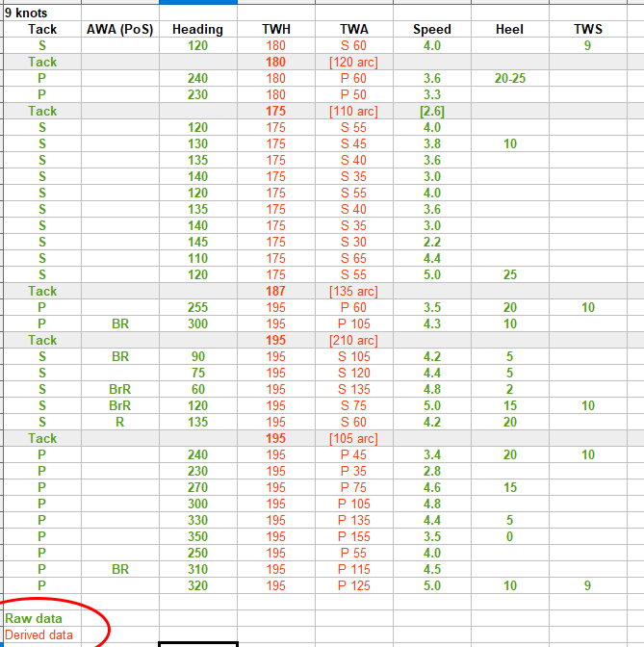Image resolution: width=644 pixels, height=647 pixels.
Task: Click the speed '3.3' cell
Action: (432, 94)
